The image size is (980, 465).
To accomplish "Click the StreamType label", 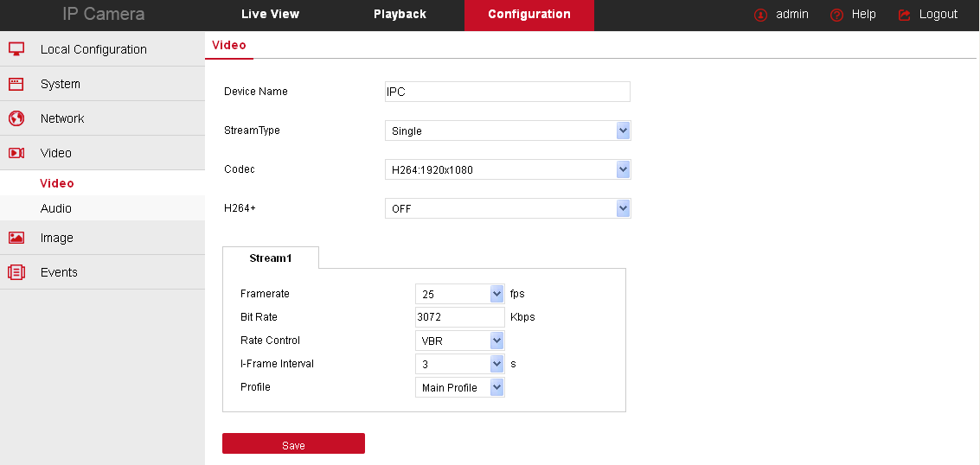I will [252, 131].
